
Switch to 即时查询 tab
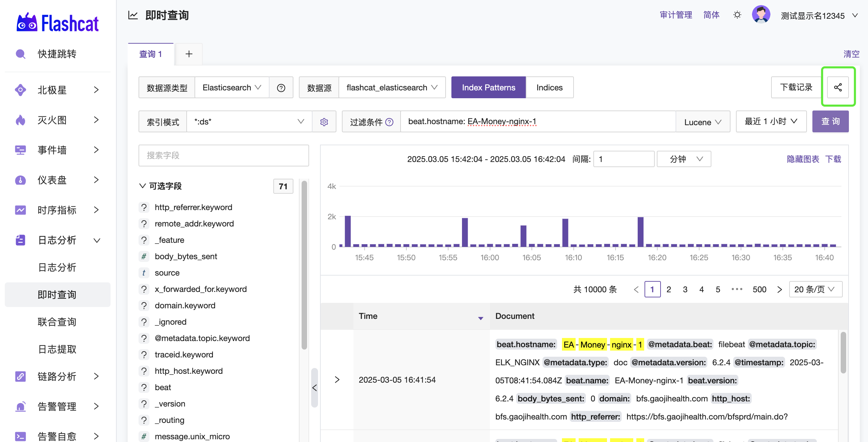click(56, 294)
